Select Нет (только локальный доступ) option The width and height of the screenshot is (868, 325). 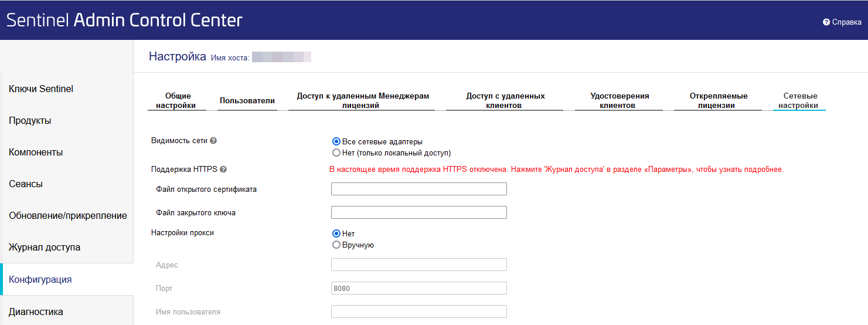point(336,153)
